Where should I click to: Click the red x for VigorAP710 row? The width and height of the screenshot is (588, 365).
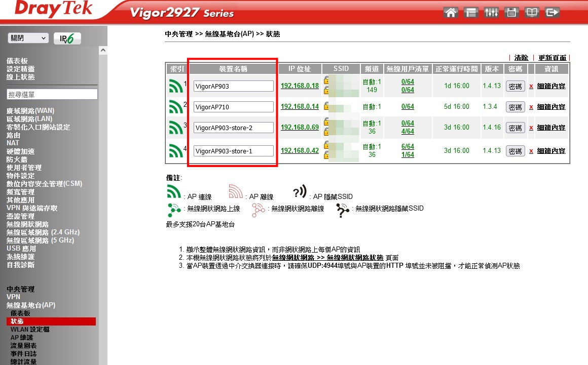pos(531,107)
